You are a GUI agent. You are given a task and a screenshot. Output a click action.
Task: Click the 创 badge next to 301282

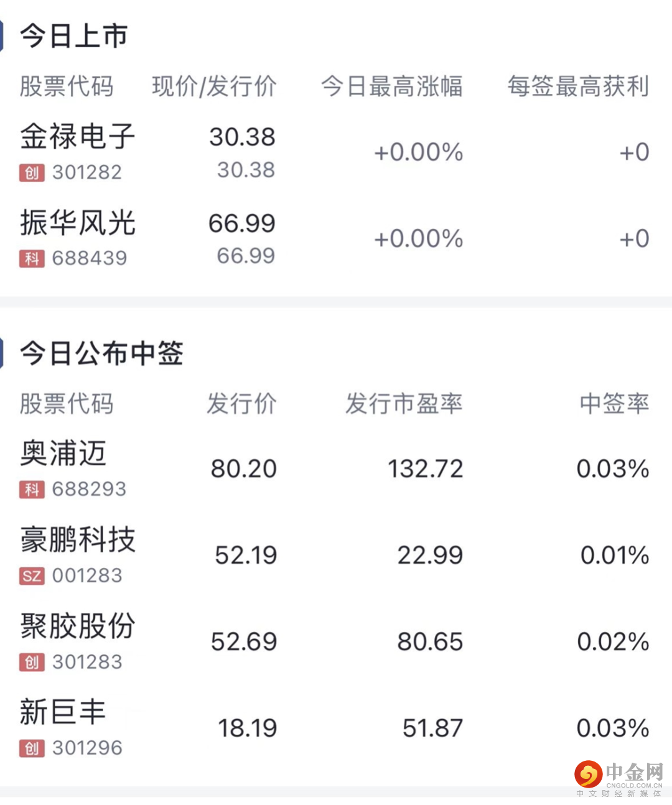point(32,173)
